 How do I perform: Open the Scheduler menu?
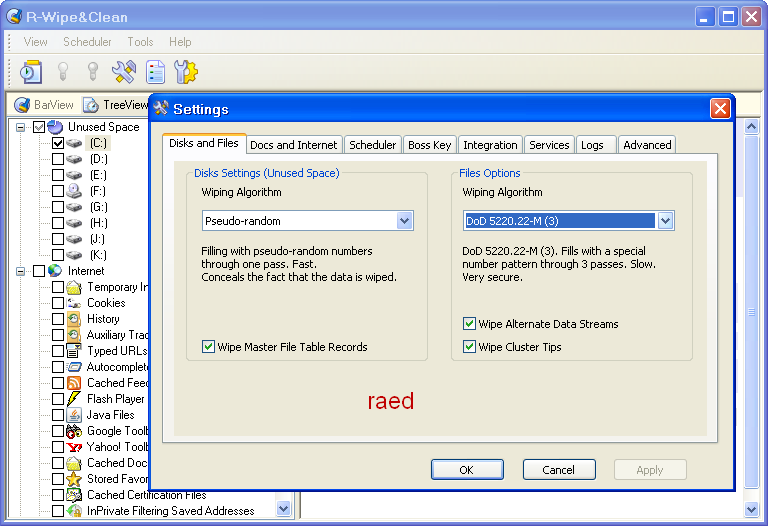point(87,42)
